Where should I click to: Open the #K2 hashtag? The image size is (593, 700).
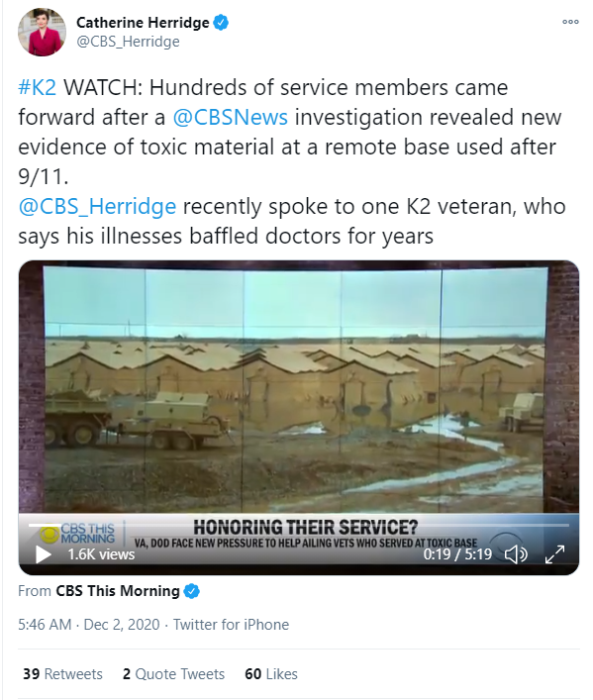click(x=37, y=87)
